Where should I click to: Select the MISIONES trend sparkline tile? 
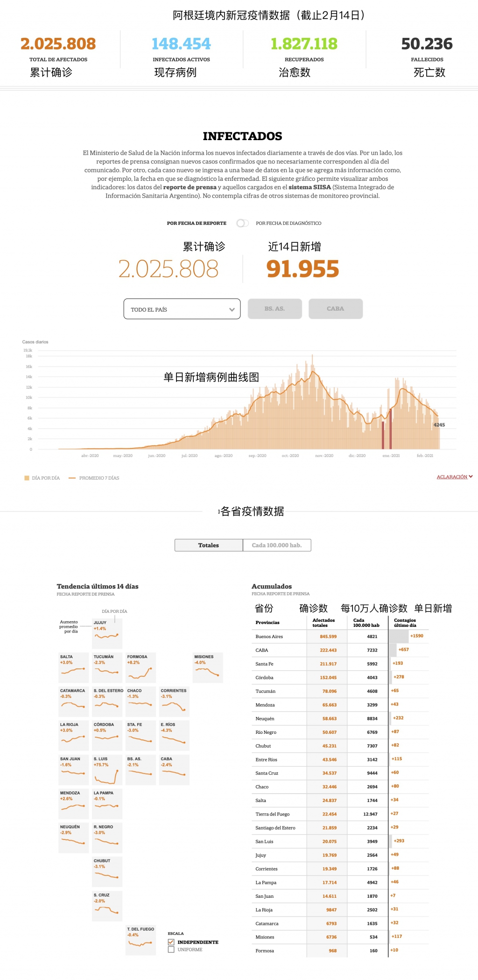tap(208, 668)
